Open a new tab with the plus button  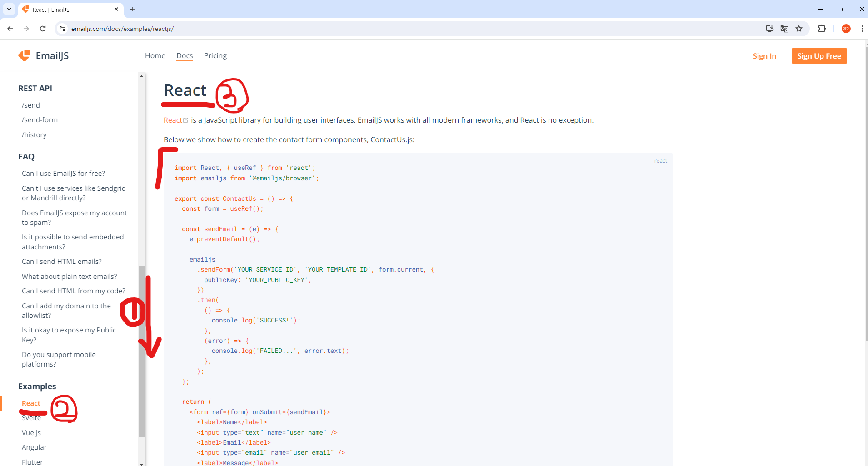click(x=133, y=9)
